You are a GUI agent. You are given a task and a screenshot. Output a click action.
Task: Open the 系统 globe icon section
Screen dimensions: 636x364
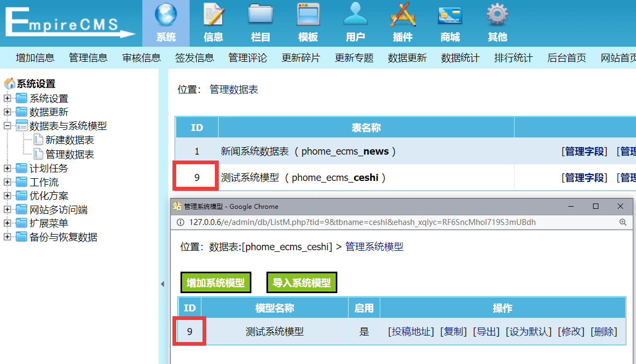coord(165,23)
